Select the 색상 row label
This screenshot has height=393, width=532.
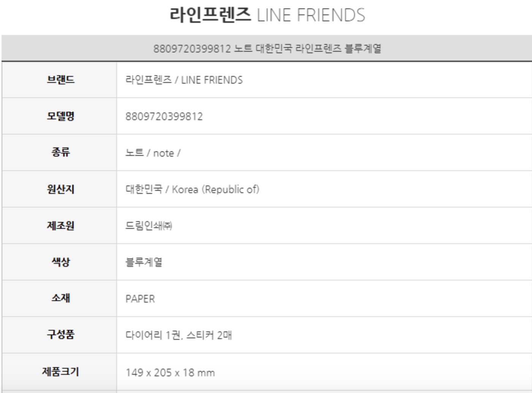coord(60,262)
